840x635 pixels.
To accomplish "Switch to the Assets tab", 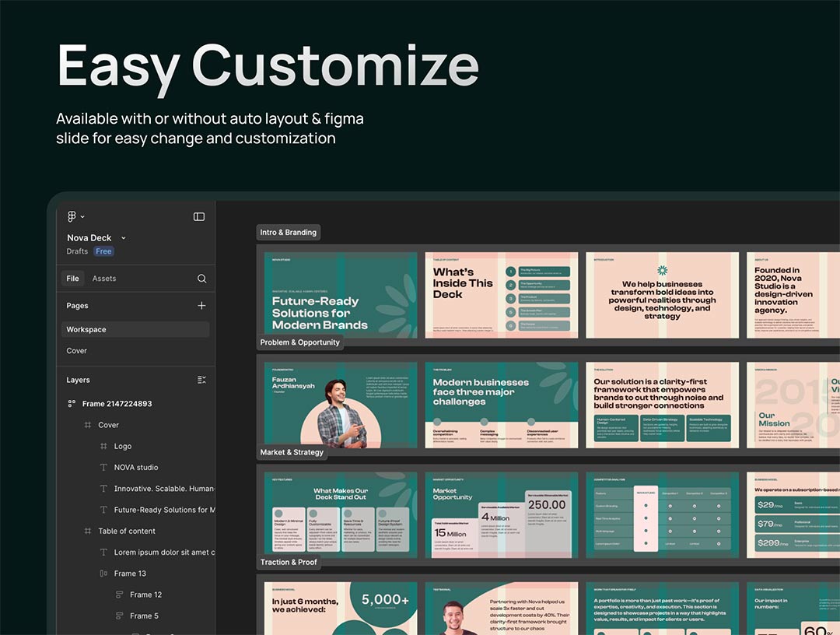I will point(104,279).
